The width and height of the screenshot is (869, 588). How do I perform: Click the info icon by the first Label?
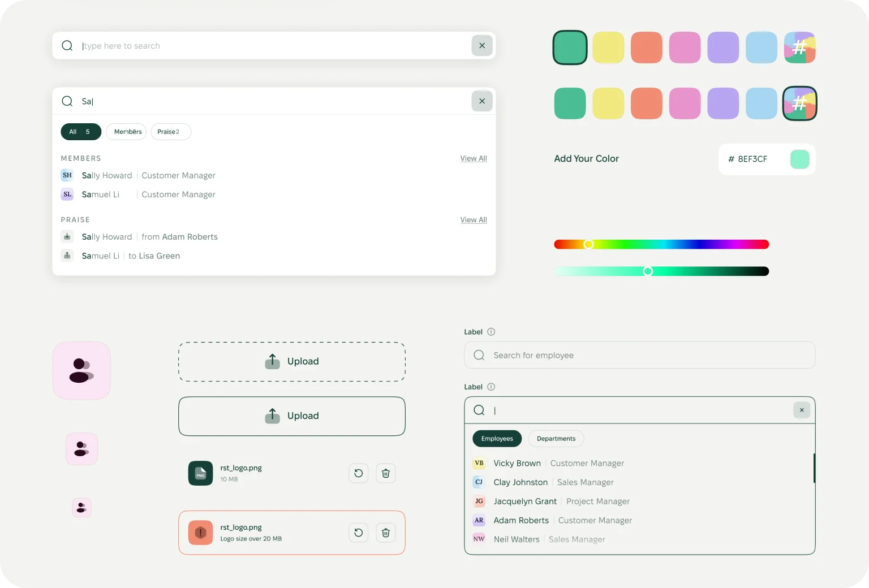(491, 332)
